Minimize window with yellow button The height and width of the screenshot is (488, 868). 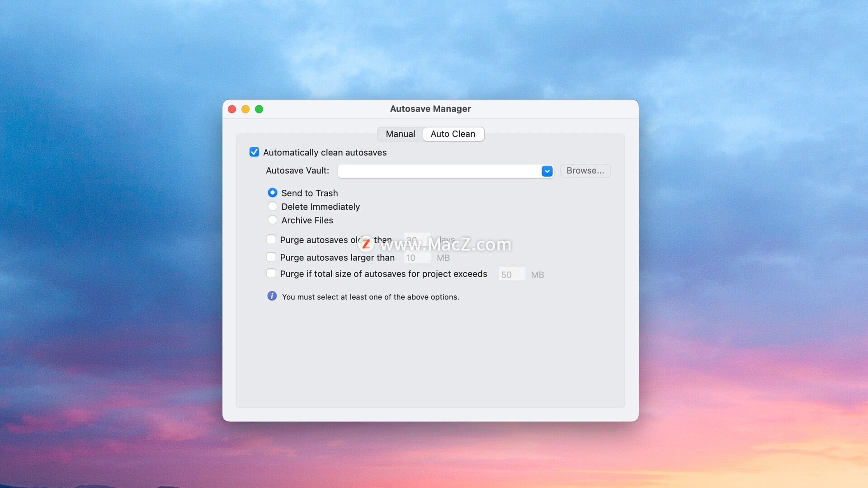pyautogui.click(x=245, y=109)
